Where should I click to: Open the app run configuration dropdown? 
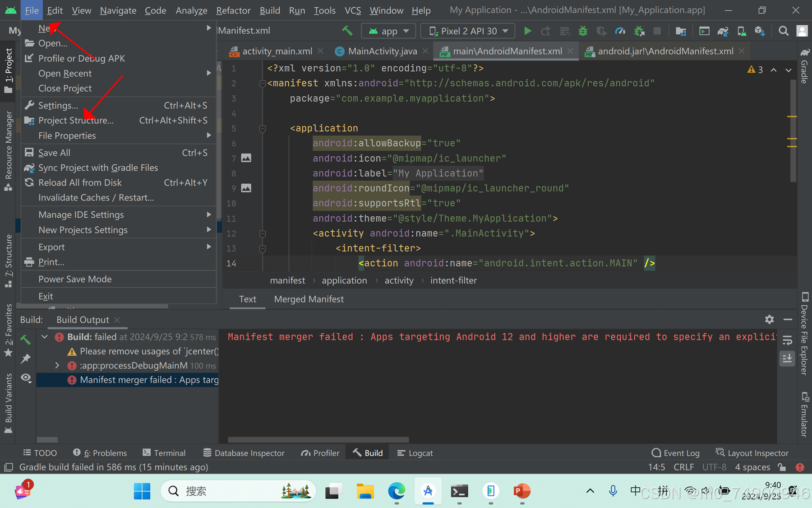(388, 31)
